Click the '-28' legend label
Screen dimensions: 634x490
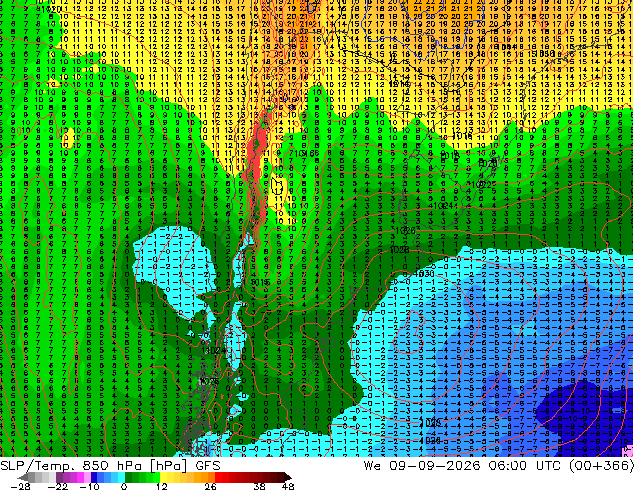pos(20,486)
